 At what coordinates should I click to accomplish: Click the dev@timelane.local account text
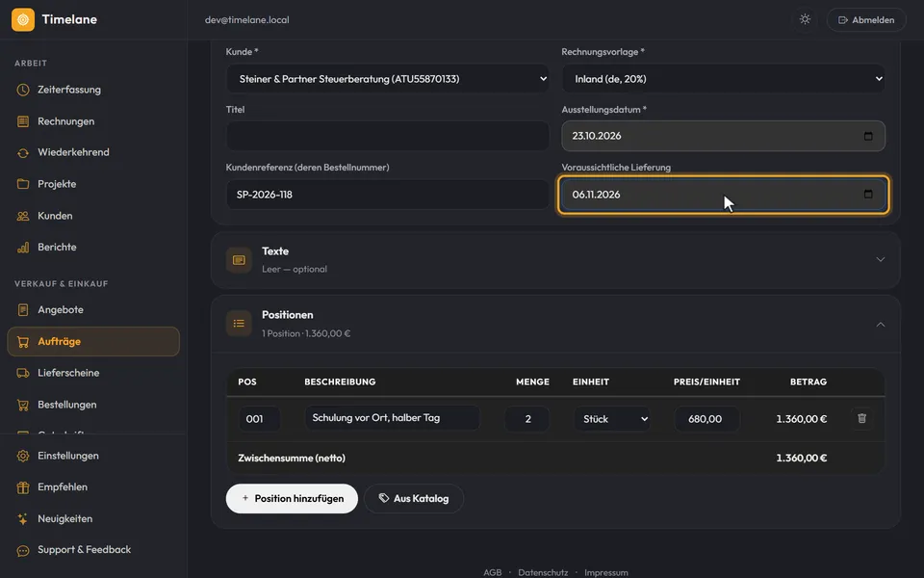pyautogui.click(x=247, y=19)
